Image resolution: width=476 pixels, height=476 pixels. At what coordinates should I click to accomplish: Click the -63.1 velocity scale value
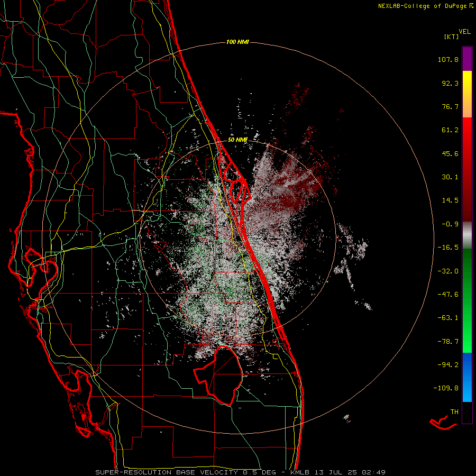[x=448, y=318]
